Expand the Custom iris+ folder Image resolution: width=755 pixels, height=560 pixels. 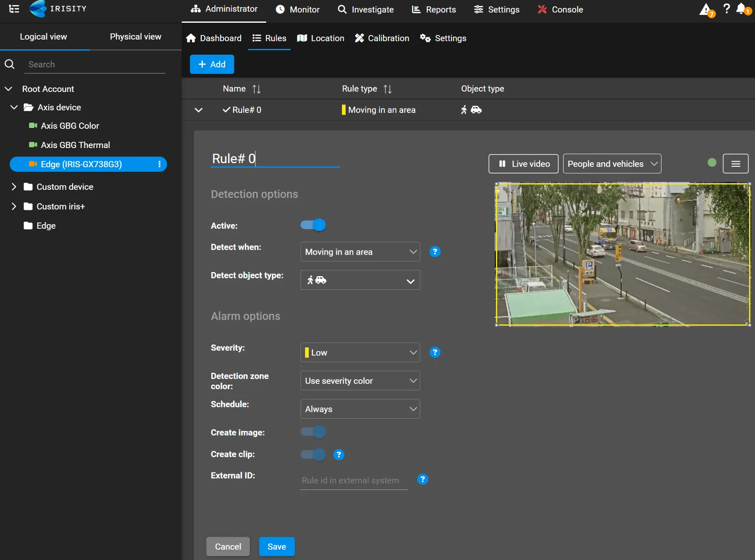click(x=14, y=206)
